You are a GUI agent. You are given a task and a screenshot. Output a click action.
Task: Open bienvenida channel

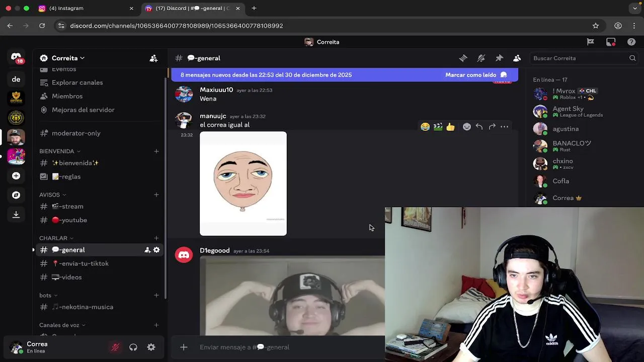pyautogui.click(x=99, y=163)
